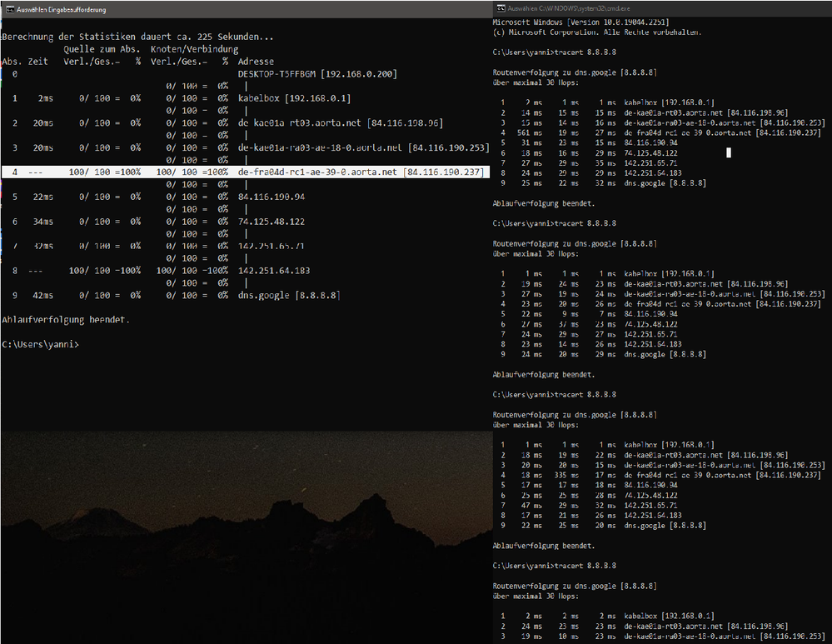
Task: Click the '31 ms' value in the right window
Action: tap(531, 142)
